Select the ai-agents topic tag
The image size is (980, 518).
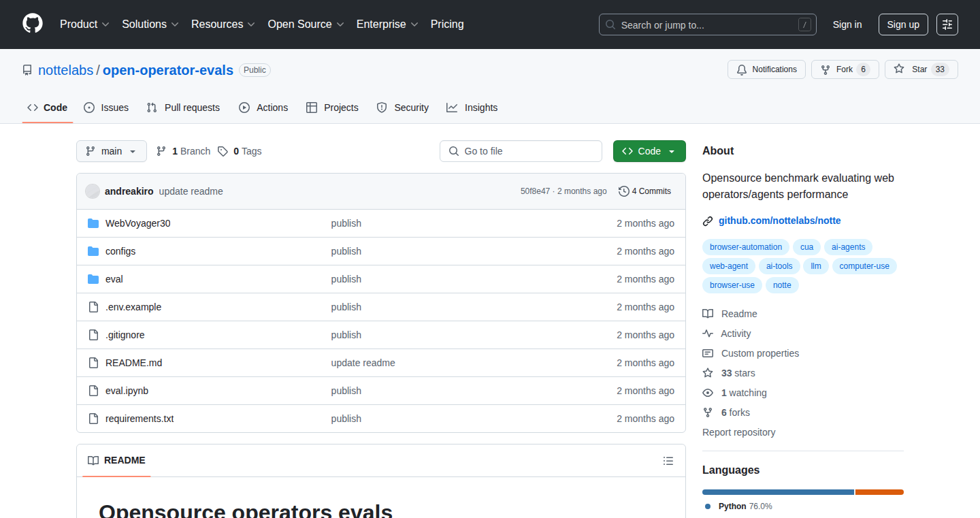coord(849,247)
